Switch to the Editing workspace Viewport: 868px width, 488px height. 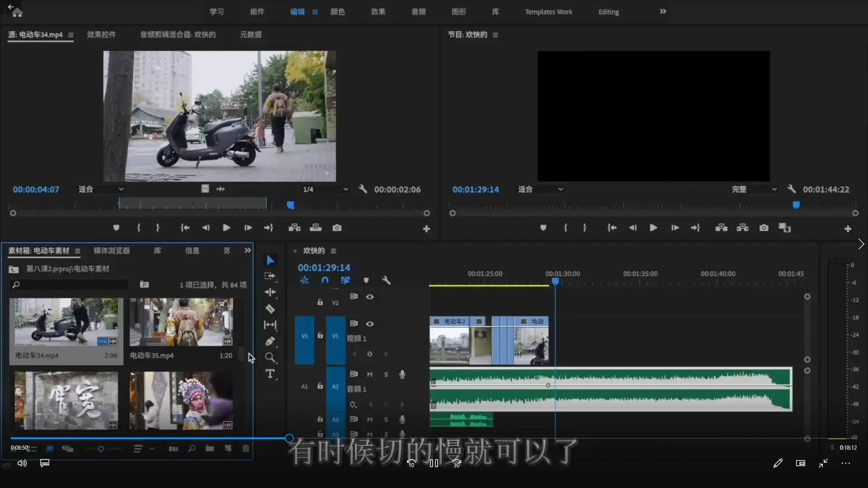coord(608,12)
